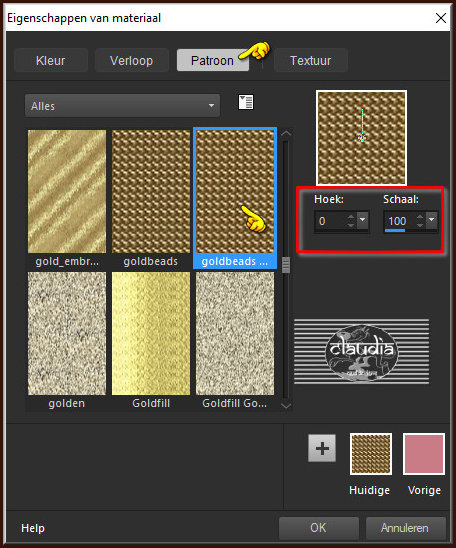Open the Patroon tab

pyautogui.click(x=212, y=60)
